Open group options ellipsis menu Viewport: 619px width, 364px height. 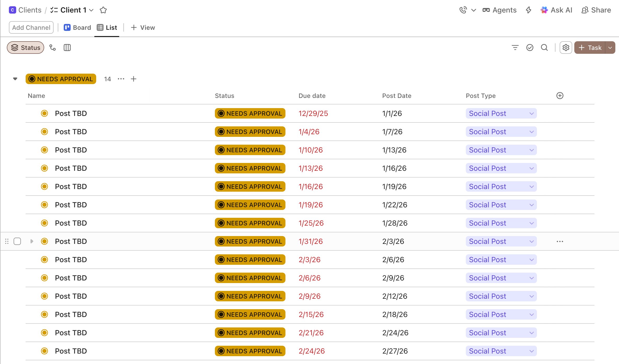point(121,79)
